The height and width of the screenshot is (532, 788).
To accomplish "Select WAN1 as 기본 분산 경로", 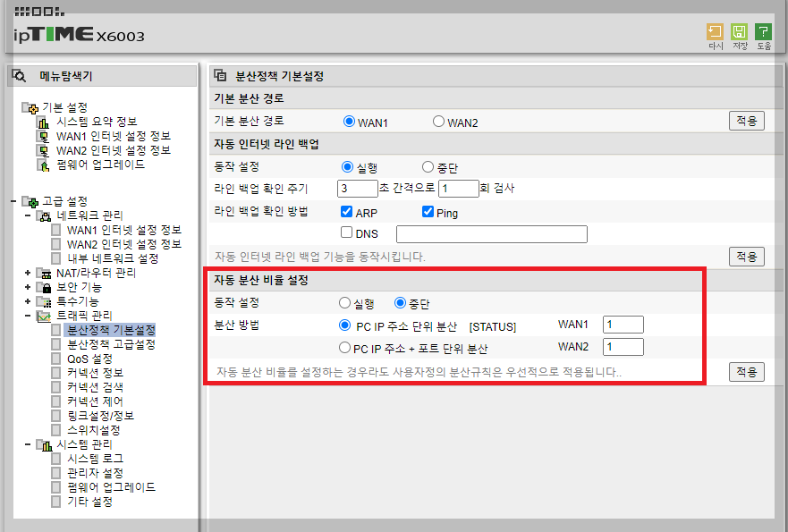I will (349, 122).
